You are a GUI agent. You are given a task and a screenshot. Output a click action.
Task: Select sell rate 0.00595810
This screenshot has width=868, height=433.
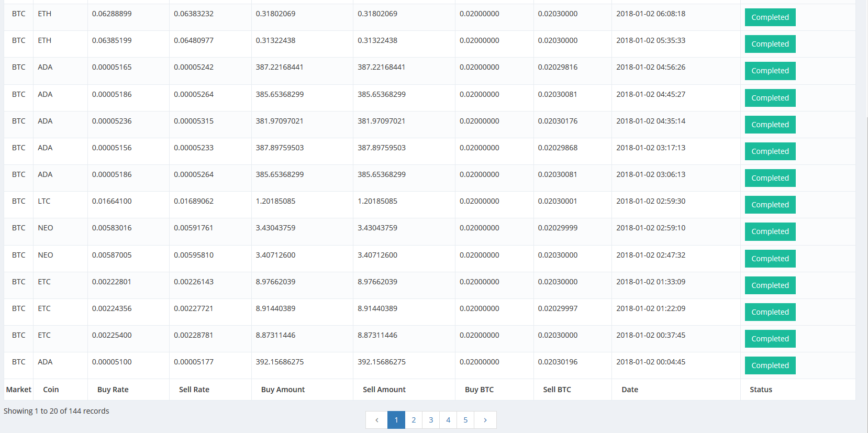click(194, 255)
